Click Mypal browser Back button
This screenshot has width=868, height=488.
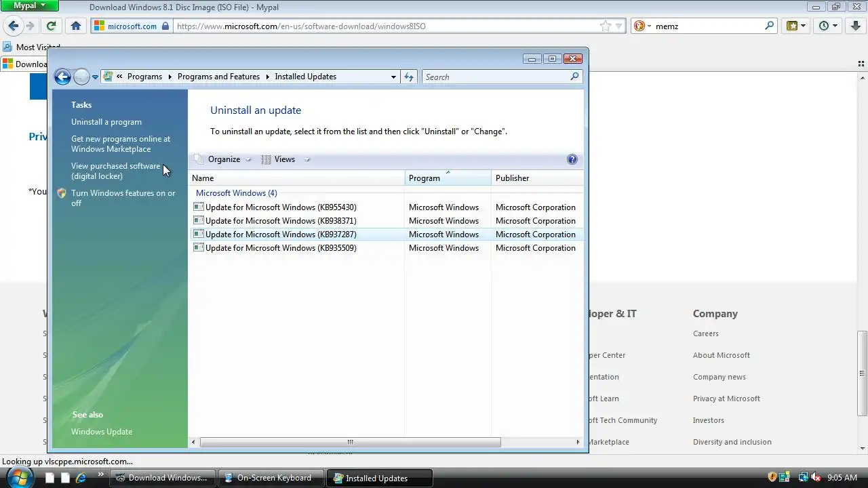point(14,26)
